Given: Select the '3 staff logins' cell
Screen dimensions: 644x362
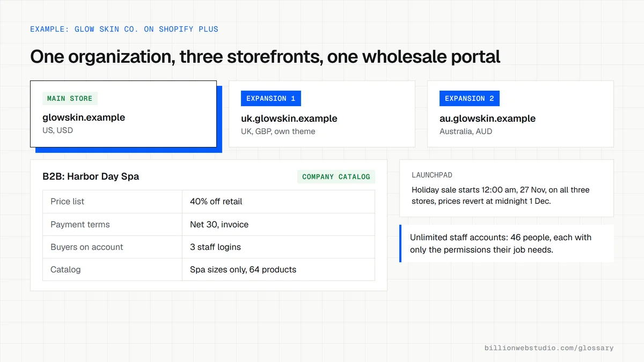Looking at the screenshot, I should [x=279, y=247].
